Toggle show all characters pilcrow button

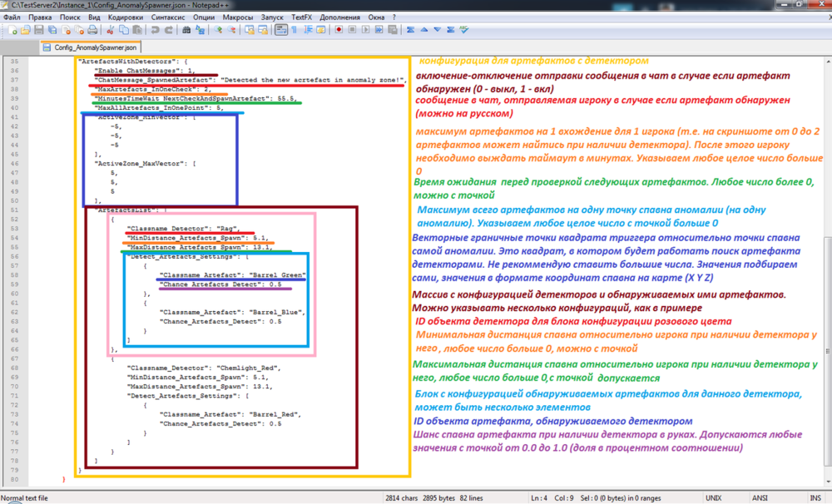coord(295,30)
